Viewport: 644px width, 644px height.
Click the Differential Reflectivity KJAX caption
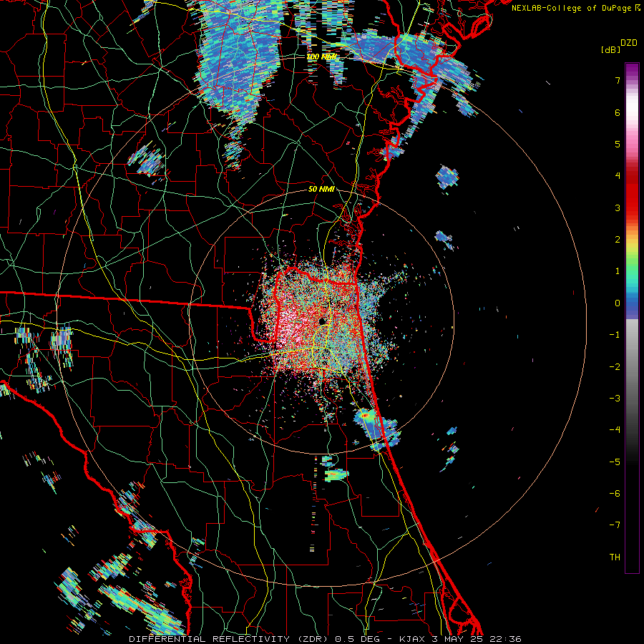325,639
